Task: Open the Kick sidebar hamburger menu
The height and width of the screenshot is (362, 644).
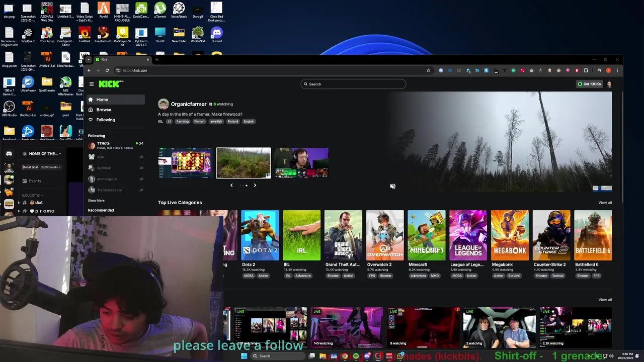Action: (91, 84)
